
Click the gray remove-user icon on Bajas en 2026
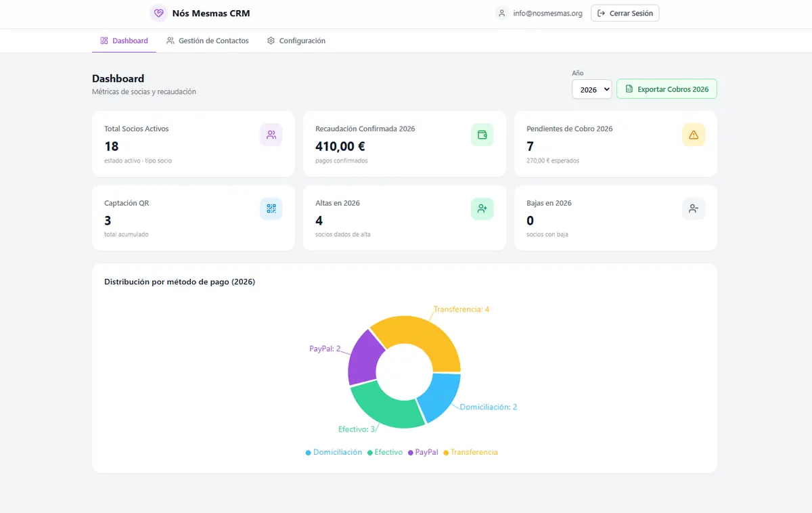coord(694,208)
